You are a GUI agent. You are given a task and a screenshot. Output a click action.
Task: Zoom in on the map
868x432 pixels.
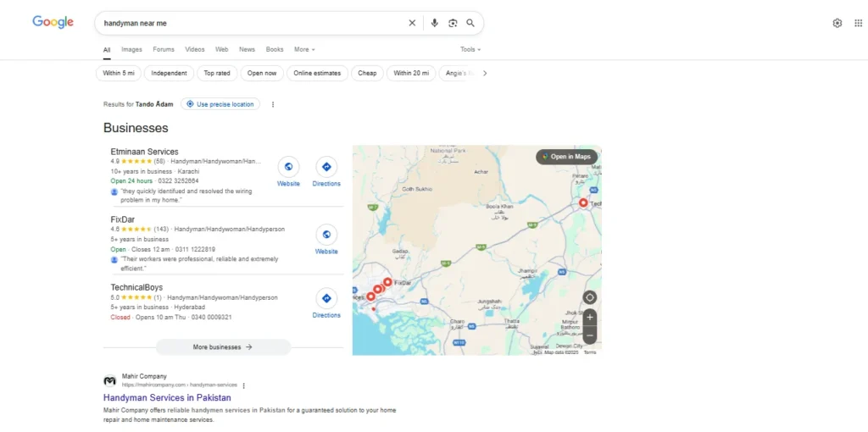[x=590, y=318]
